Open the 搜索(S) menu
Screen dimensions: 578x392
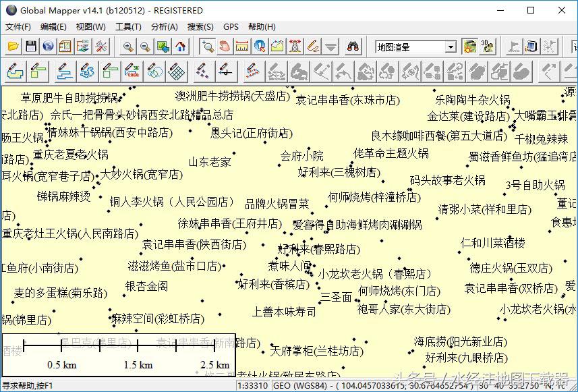coord(200,27)
